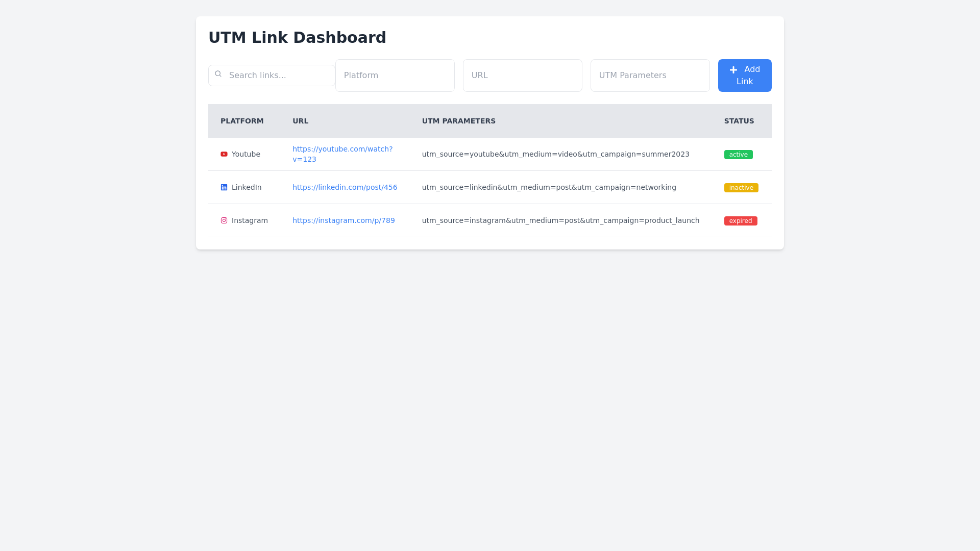Click the PLATFORM column header
Screen dimensions: 980x551
(242, 121)
